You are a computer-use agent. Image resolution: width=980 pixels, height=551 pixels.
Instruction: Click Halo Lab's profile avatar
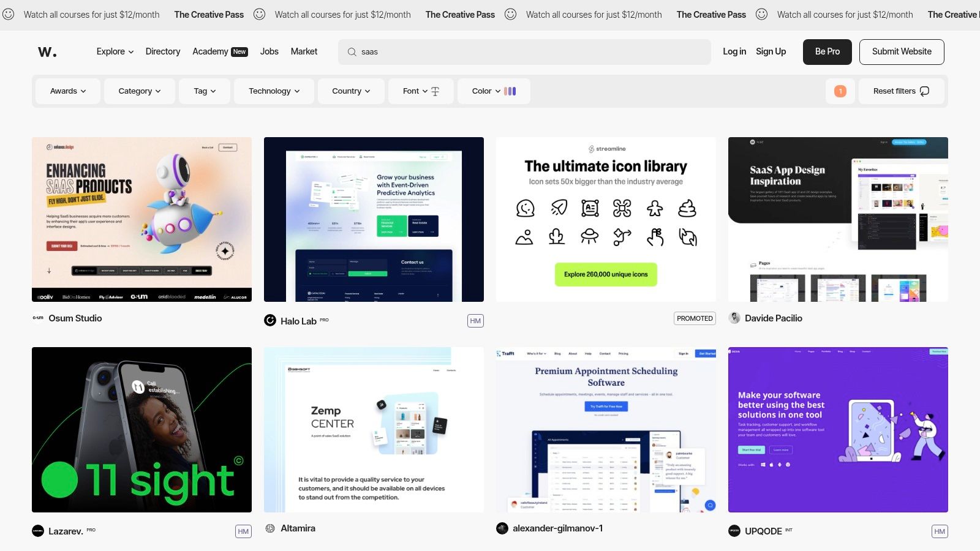click(x=270, y=320)
